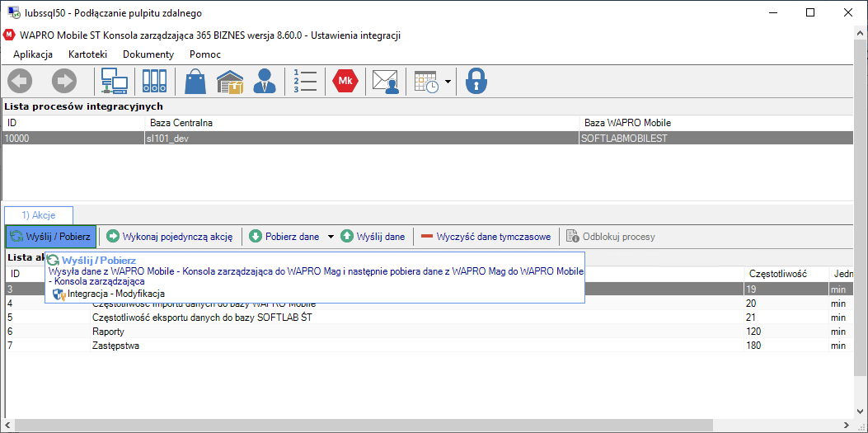Click the blue padlock icon
Viewport: 868px width, 433px height.
[x=476, y=82]
